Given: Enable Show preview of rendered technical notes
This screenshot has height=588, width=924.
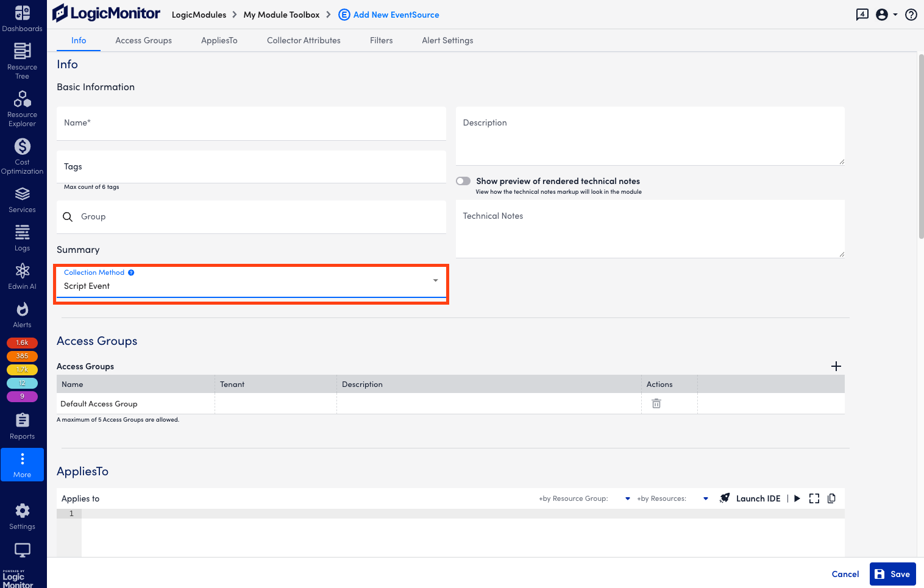Looking at the screenshot, I should (x=463, y=180).
